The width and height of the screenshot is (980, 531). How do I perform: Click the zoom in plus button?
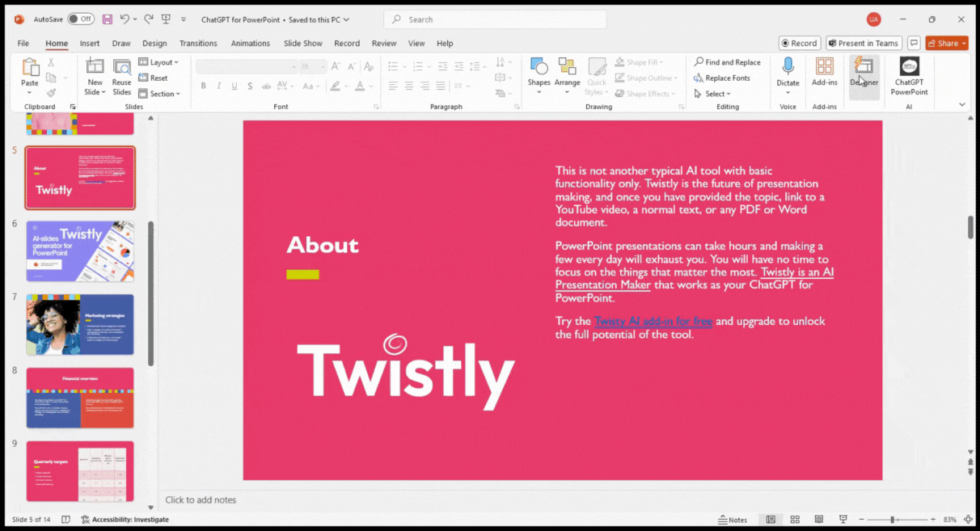[931, 520]
